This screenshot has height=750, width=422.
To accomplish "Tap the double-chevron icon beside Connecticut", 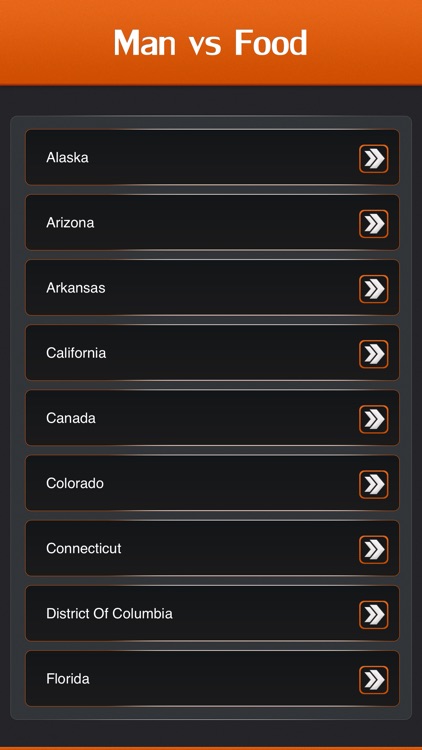I will [374, 550].
